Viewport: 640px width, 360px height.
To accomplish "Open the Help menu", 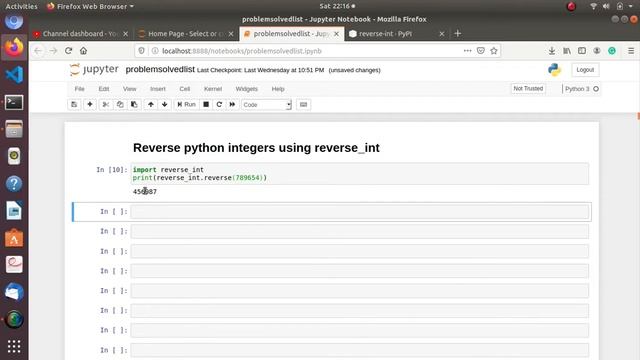I will pos(278,89).
